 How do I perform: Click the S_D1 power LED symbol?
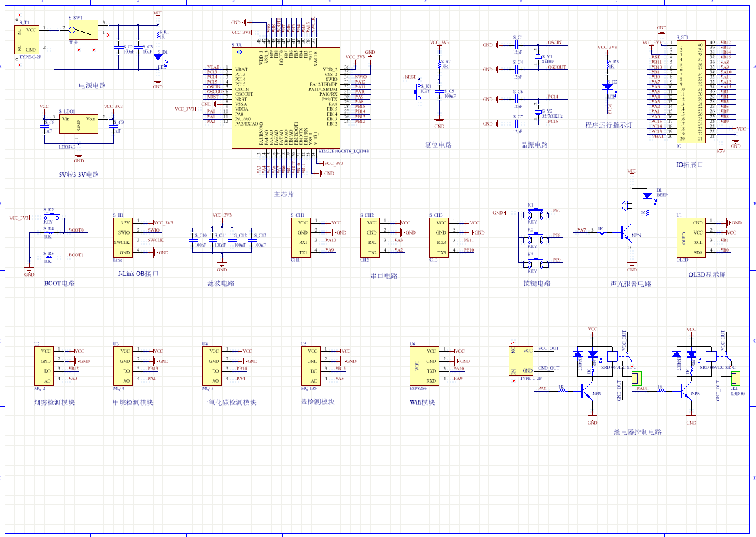(158, 56)
